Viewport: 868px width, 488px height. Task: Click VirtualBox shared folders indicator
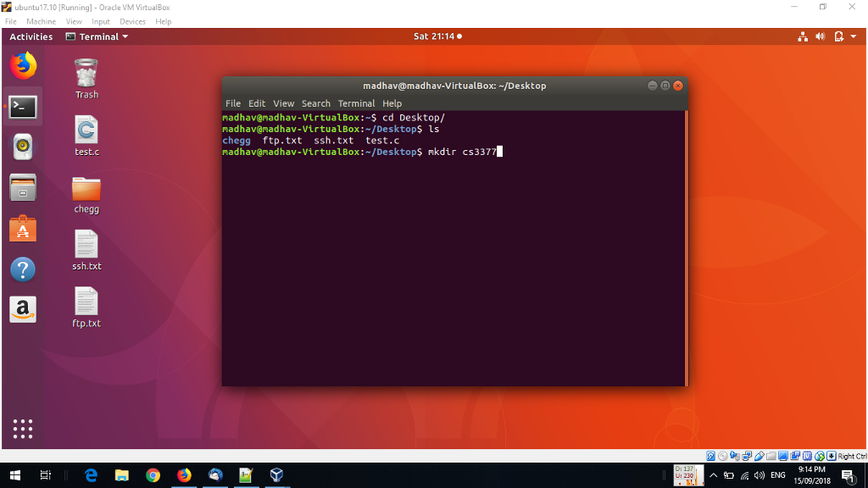[x=771, y=456]
